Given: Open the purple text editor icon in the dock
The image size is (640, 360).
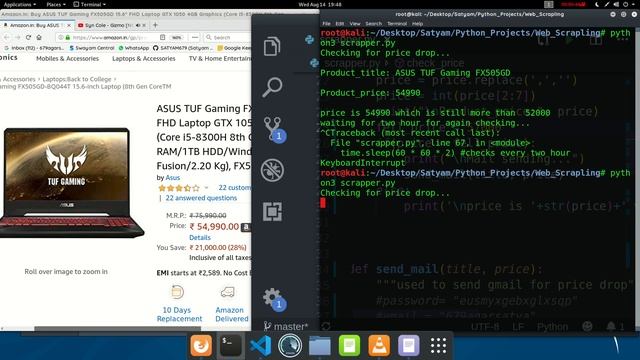Looking at the screenshot, I should [409, 346].
